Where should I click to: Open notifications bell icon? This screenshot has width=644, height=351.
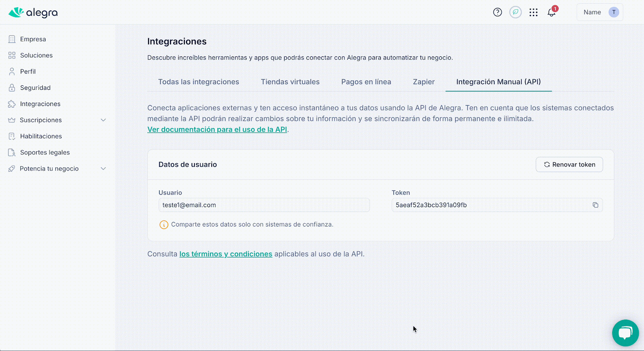pyautogui.click(x=551, y=13)
